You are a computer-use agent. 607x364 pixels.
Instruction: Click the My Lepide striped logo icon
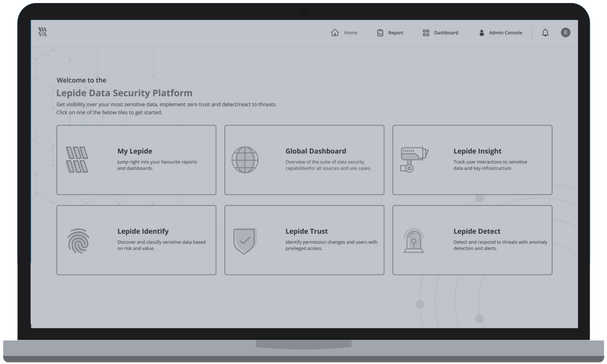click(x=77, y=160)
